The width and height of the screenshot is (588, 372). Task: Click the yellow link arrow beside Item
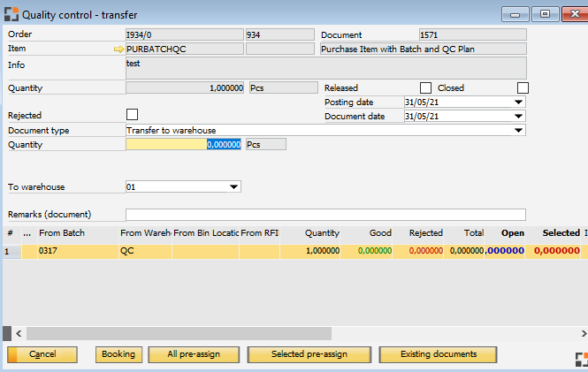click(119, 50)
